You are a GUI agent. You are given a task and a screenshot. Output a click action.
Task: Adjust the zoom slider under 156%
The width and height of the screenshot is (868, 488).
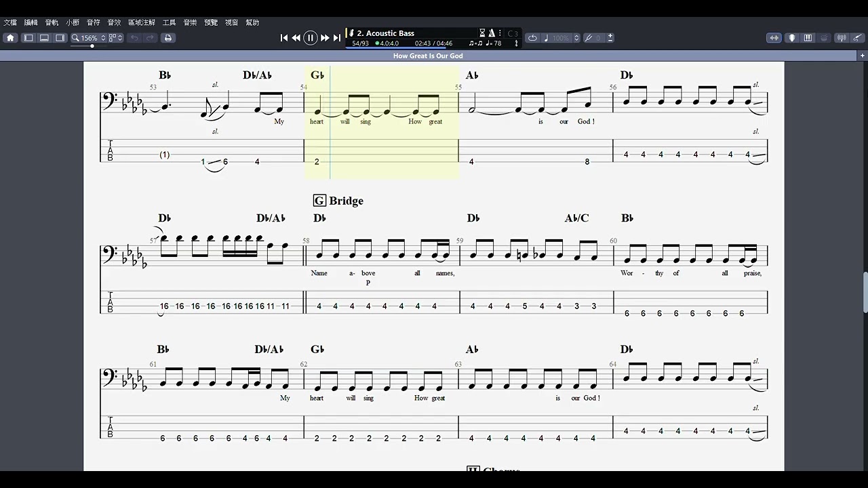point(92,45)
